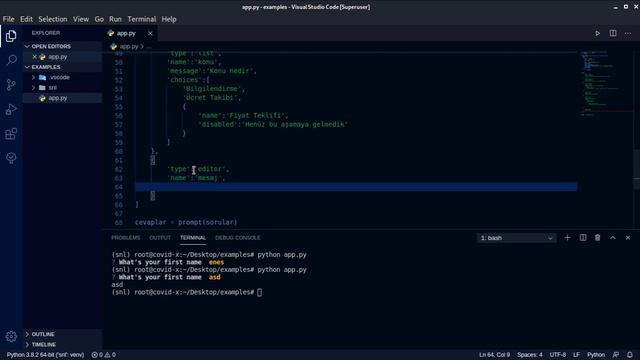The image size is (640, 360).
Task: Split the editor to the right
Action: (x=613, y=33)
